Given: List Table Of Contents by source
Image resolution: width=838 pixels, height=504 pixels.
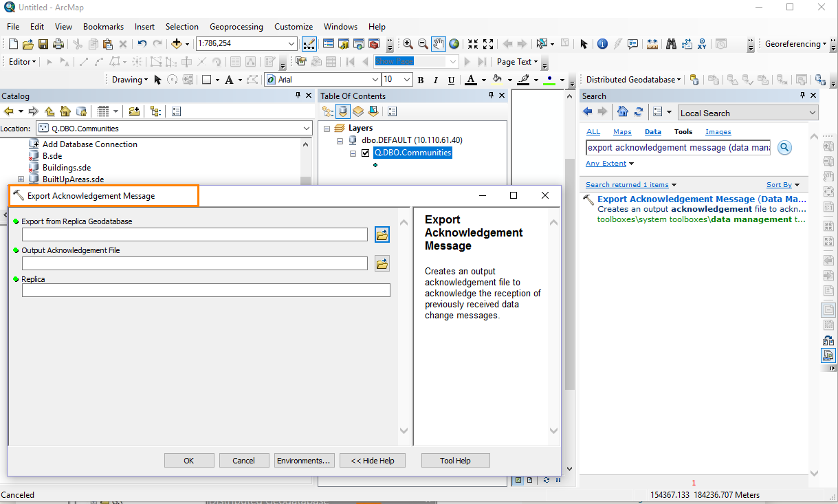Looking at the screenshot, I should (343, 111).
